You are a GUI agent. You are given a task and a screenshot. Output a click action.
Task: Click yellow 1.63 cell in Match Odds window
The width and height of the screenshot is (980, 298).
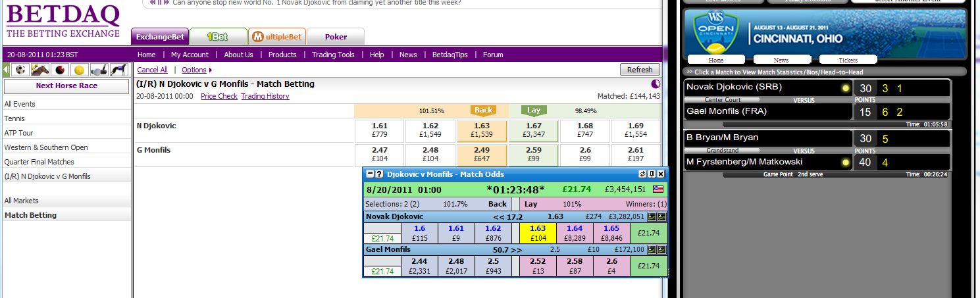tap(538, 233)
